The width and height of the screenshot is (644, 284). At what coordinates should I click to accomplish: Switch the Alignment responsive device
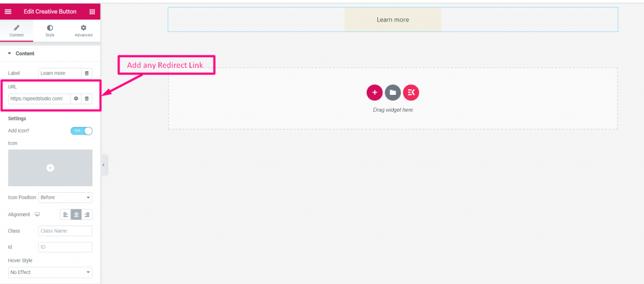(37, 215)
